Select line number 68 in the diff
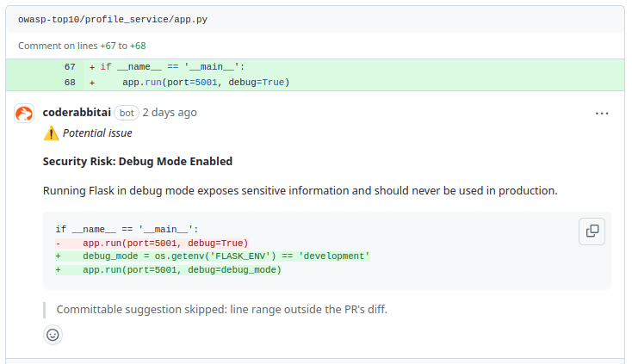The width and height of the screenshot is (632, 364). pos(70,83)
